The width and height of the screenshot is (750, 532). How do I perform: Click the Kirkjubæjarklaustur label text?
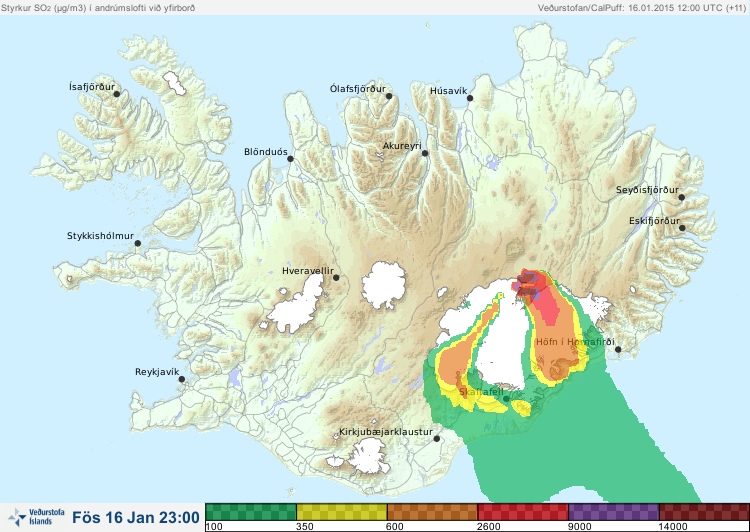tap(386, 432)
